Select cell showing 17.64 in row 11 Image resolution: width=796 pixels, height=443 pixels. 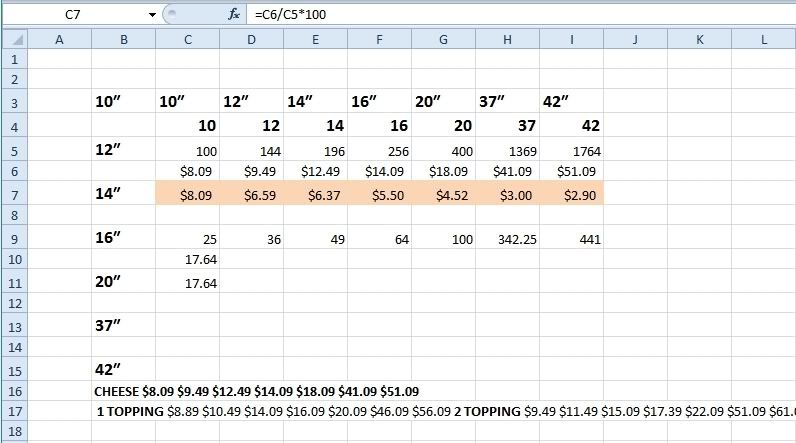(187, 283)
